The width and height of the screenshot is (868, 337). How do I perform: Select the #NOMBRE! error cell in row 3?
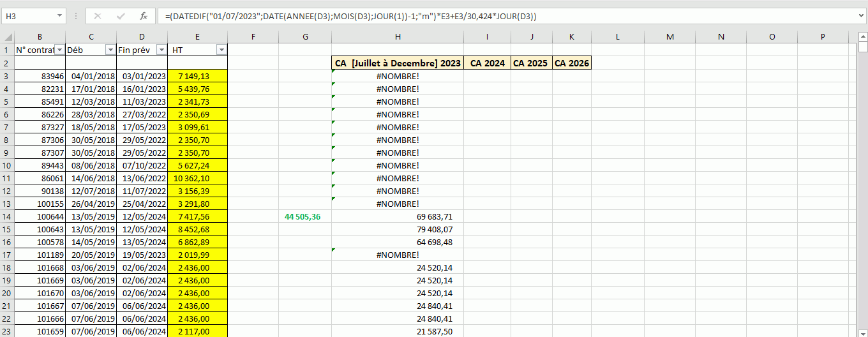(x=398, y=76)
